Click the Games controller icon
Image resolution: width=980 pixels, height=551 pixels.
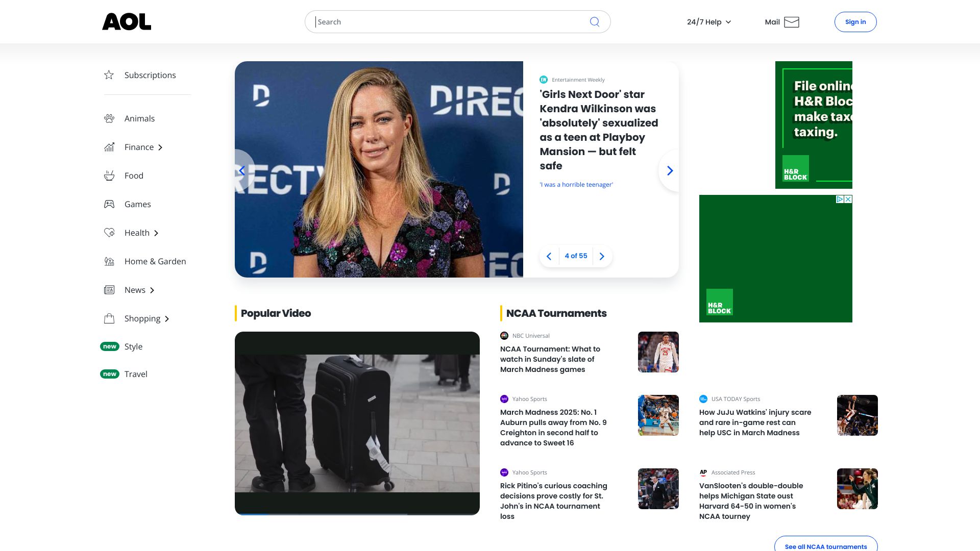109,204
